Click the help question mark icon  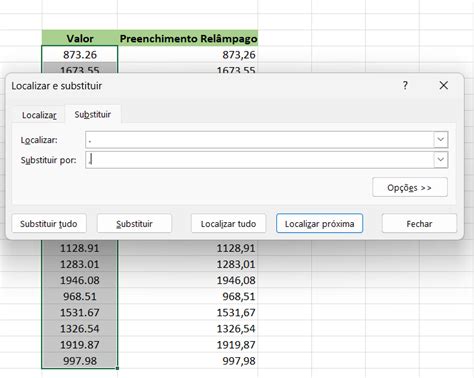click(405, 85)
